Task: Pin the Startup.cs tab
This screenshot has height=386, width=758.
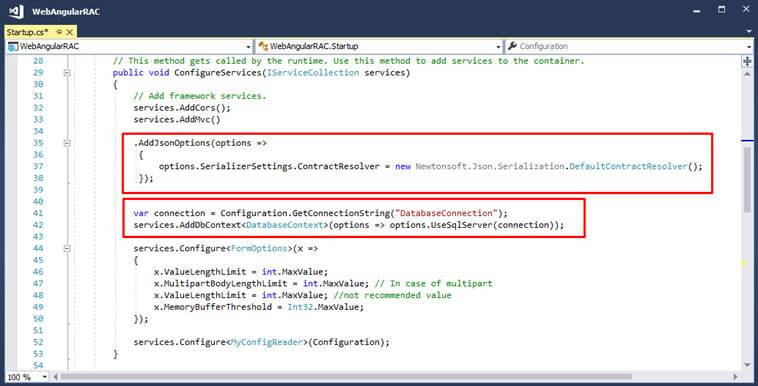Action: (59, 32)
